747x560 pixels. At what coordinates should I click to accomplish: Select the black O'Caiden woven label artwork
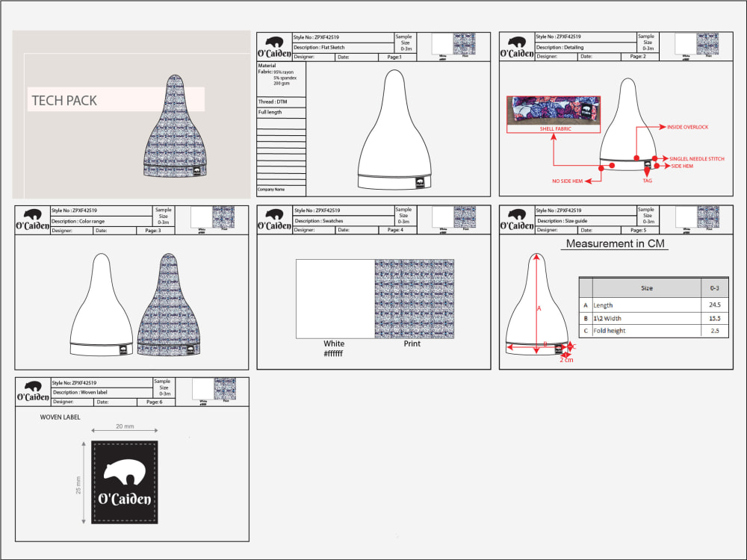125,482
